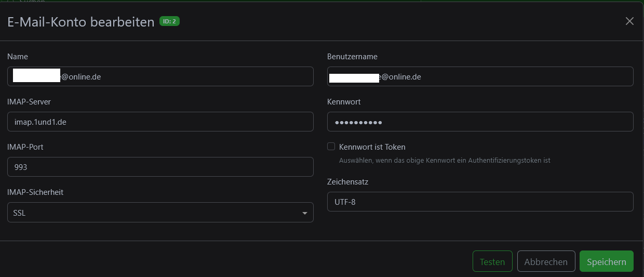Focus the Zeichensatz field containing UTF-8
The height and width of the screenshot is (277, 644).
coord(480,202)
